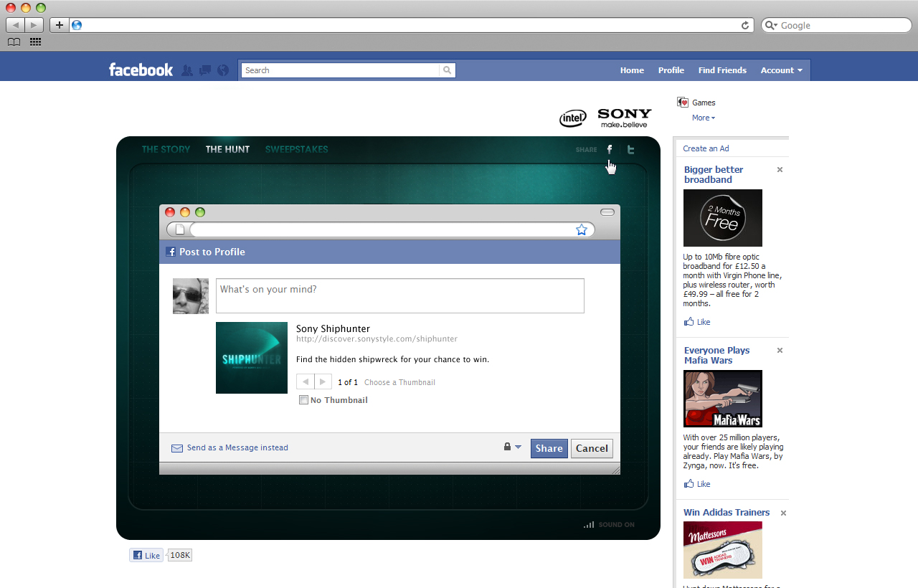Close the Everyone Plays Mafia Wars ad
The width and height of the screenshot is (918, 588).
click(780, 351)
